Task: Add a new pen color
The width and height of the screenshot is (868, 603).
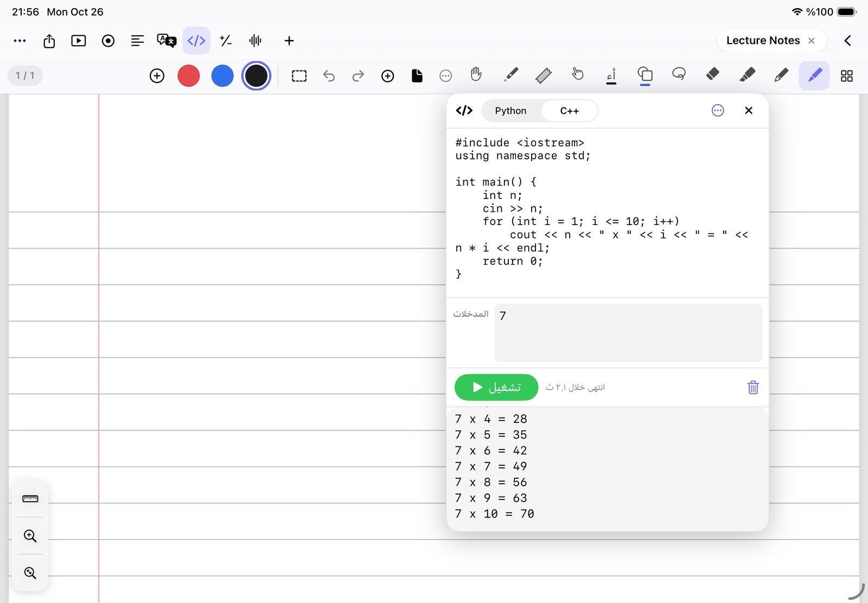Action: 157,76
